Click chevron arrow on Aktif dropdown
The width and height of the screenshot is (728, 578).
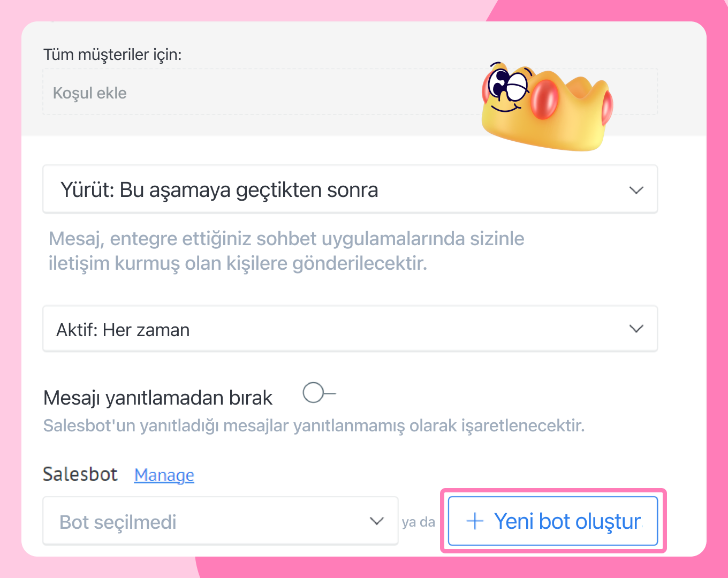pyautogui.click(x=636, y=329)
